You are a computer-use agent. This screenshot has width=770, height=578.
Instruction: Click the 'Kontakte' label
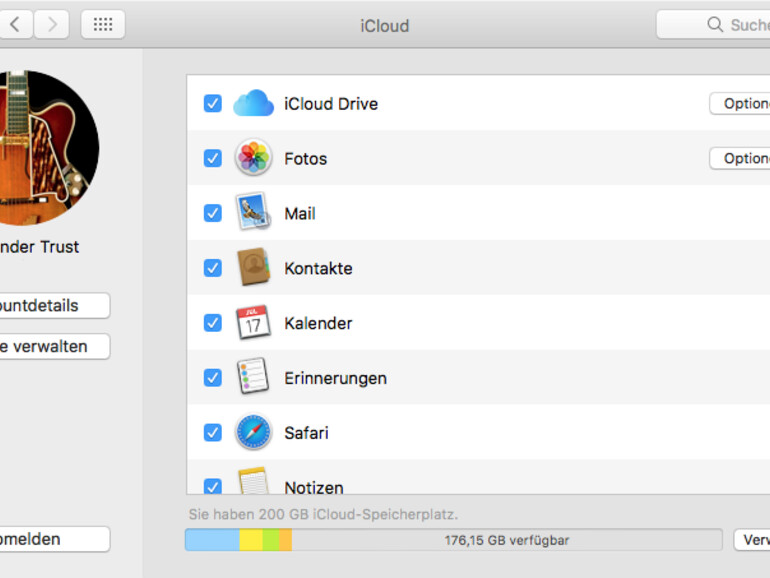pos(318,268)
